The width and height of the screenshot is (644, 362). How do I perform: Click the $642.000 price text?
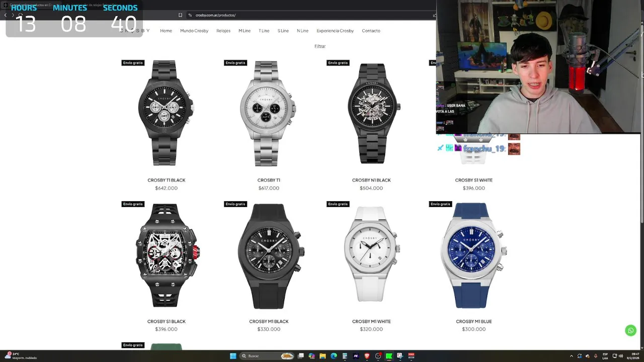click(x=167, y=188)
